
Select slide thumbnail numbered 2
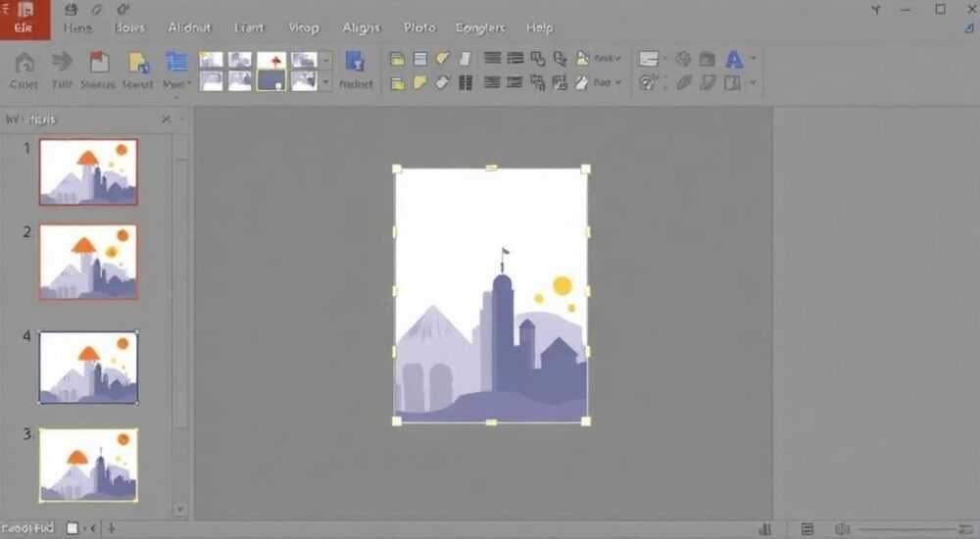88,262
